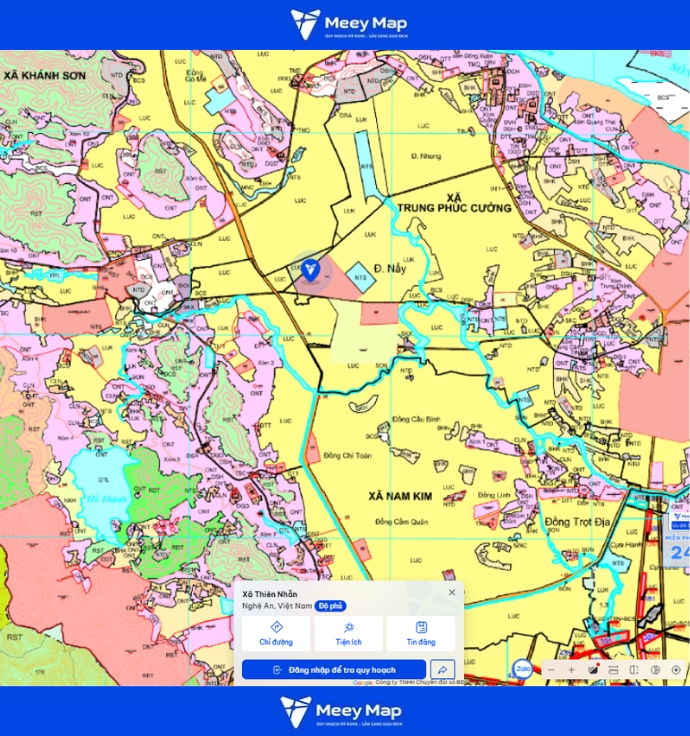Open the Zalo chat bubble

pos(523,668)
